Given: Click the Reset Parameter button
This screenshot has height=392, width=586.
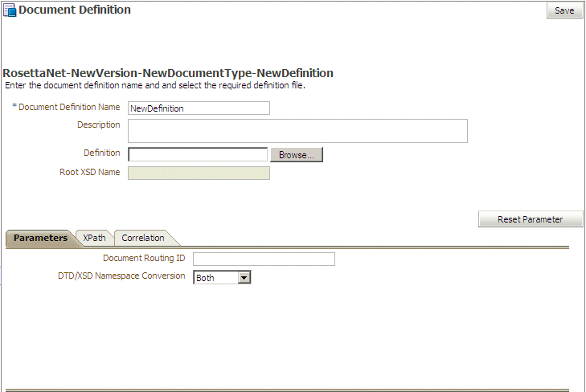Looking at the screenshot, I should click(x=530, y=219).
